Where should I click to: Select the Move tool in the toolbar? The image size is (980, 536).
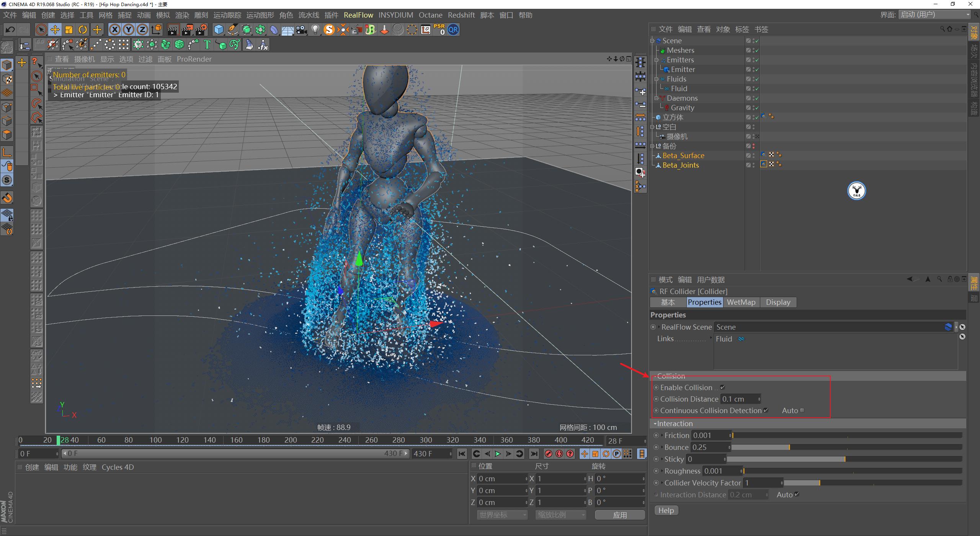tap(55, 29)
